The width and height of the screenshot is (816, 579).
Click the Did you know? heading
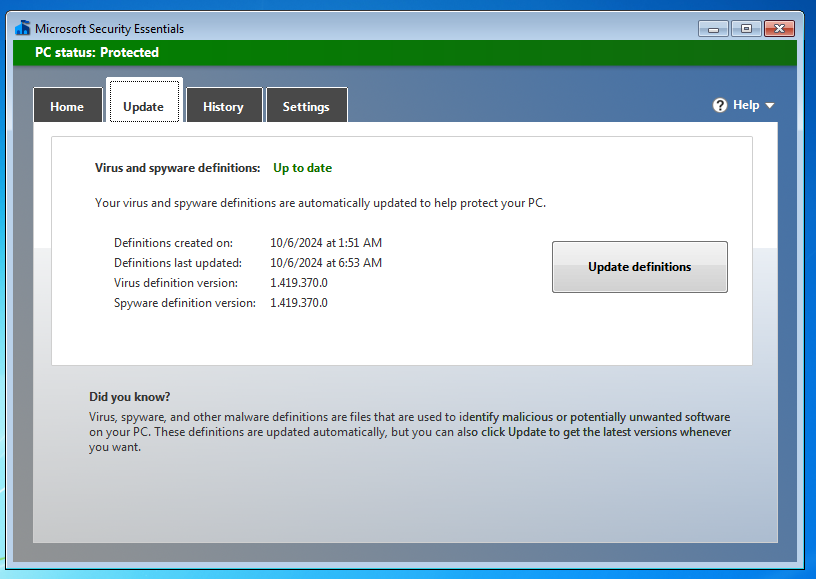tap(130, 397)
